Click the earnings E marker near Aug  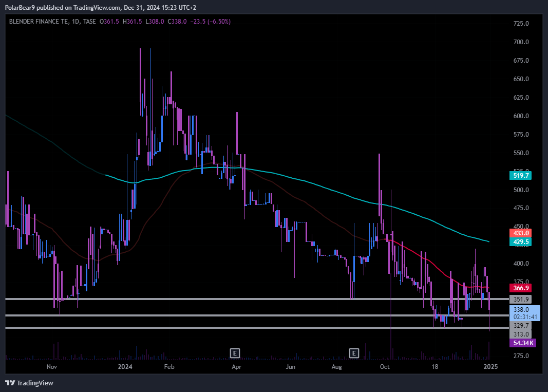coord(354,353)
